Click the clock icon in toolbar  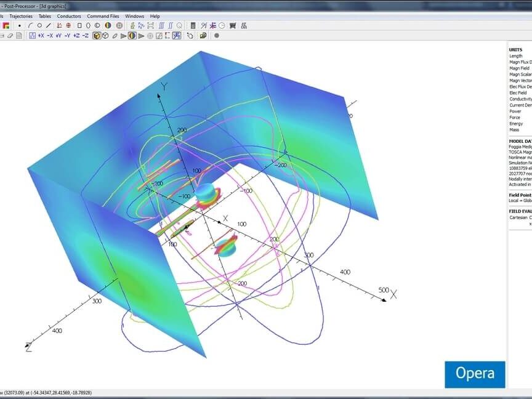point(222,26)
